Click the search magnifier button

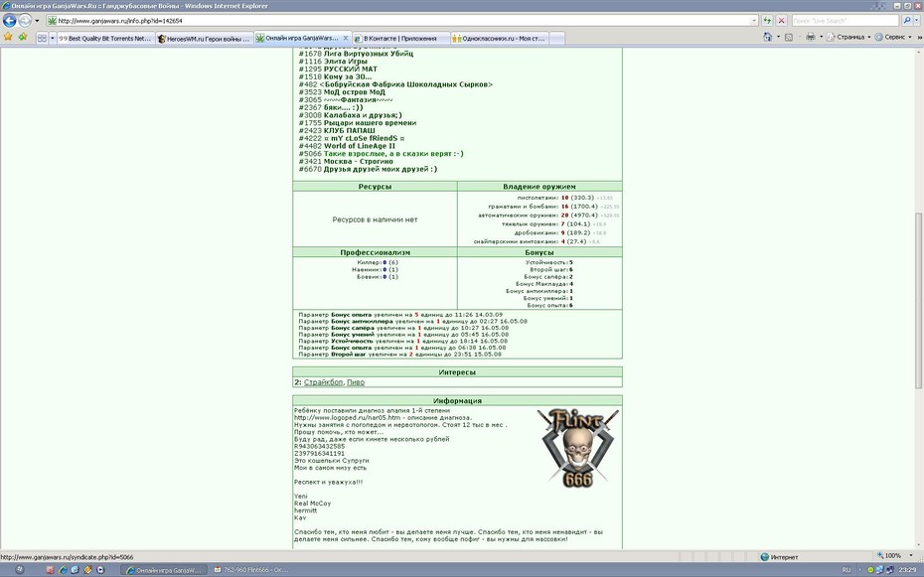(x=907, y=21)
